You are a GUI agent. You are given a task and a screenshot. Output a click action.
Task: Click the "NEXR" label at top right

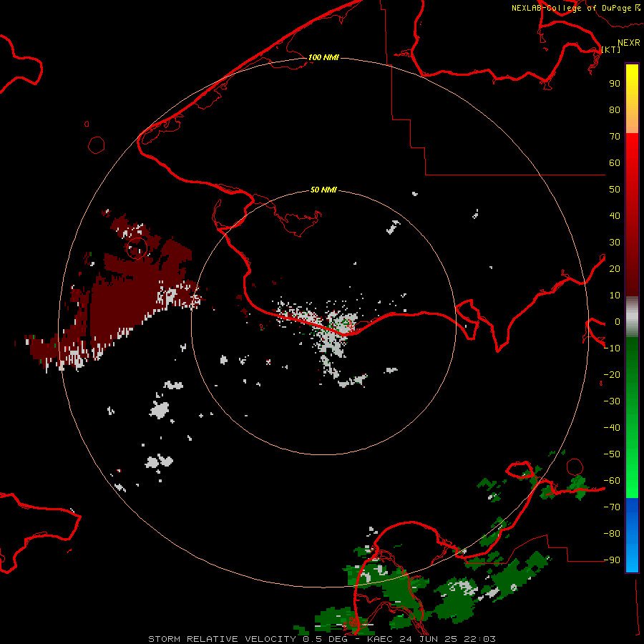click(629, 43)
